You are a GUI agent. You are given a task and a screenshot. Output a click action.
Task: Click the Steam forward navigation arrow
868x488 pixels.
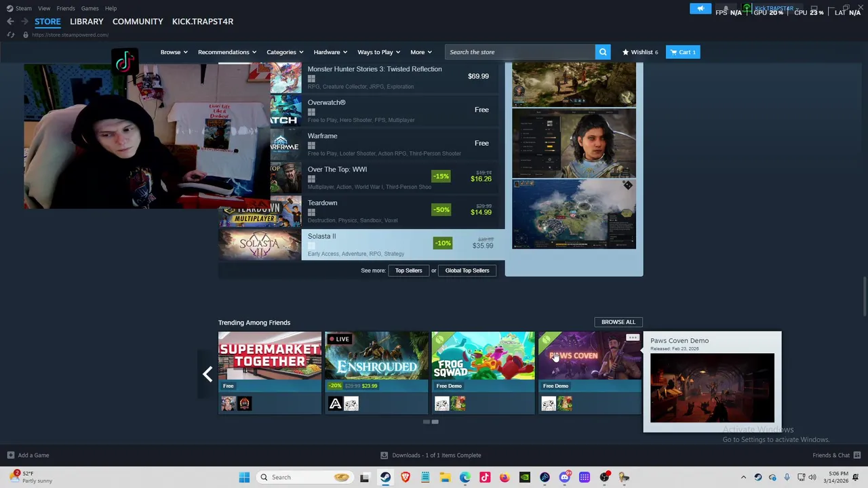[24, 22]
